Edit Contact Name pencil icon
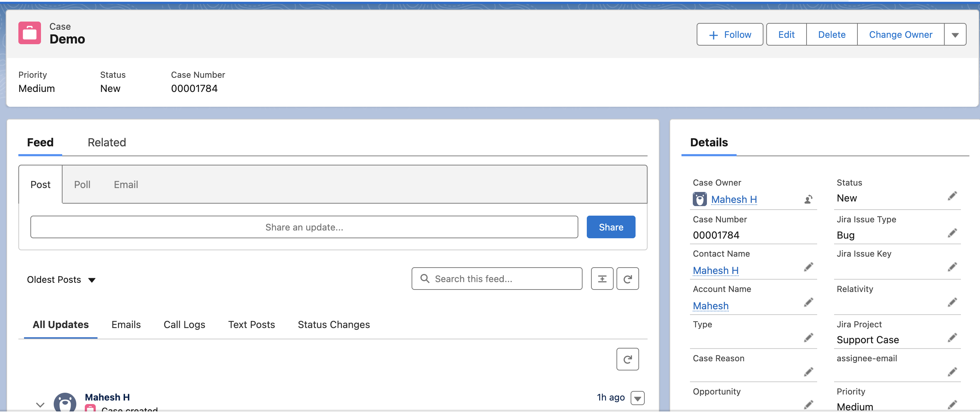Viewport: 980px width, 415px height. [x=808, y=267]
